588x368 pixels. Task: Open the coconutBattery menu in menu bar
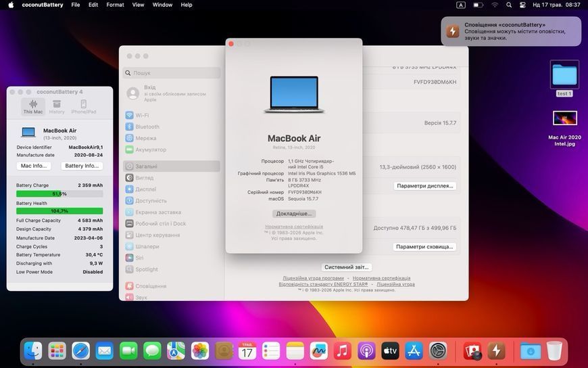43,5
